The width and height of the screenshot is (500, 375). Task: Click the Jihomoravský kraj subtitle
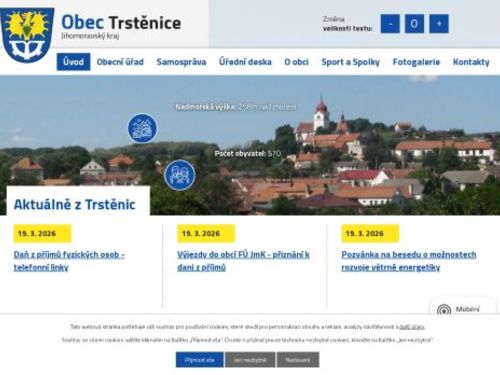[x=90, y=36]
